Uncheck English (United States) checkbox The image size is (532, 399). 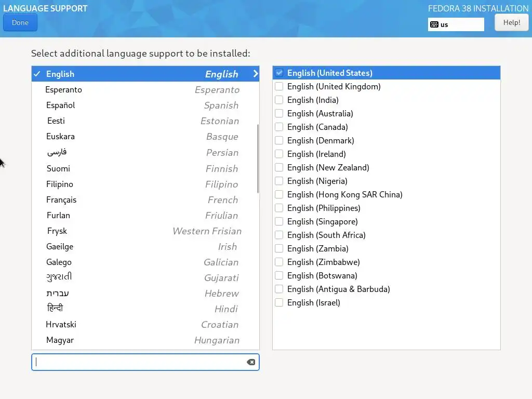(x=279, y=73)
